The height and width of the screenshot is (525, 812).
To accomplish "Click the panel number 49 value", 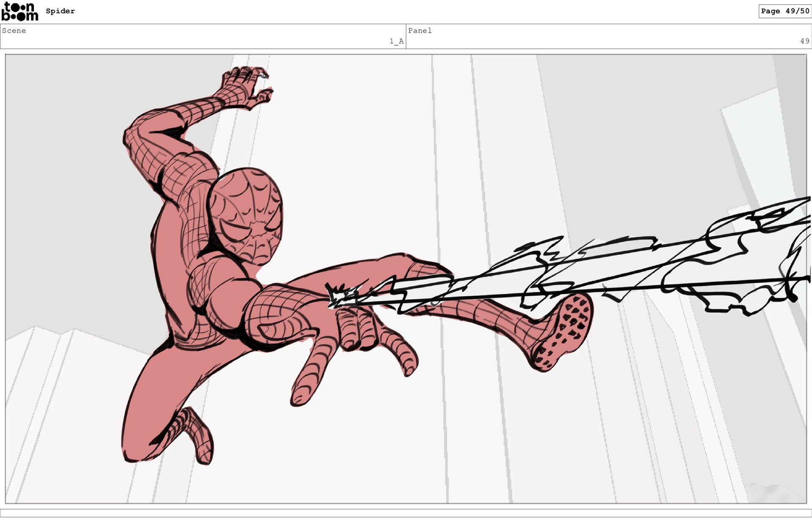I will point(804,41).
